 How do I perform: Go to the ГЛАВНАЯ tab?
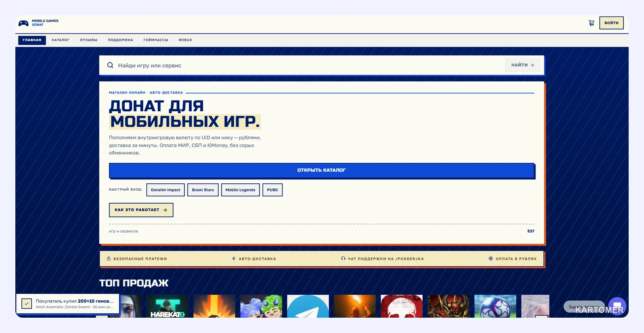32,40
